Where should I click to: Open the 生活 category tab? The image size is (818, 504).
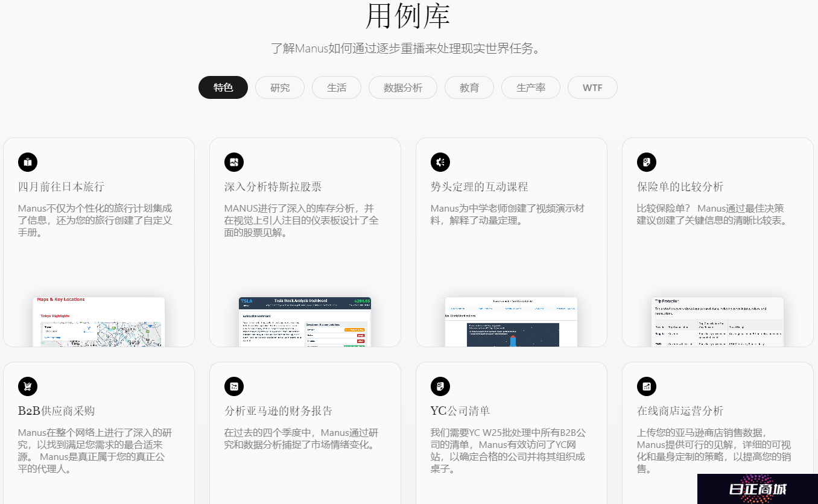tap(337, 87)
